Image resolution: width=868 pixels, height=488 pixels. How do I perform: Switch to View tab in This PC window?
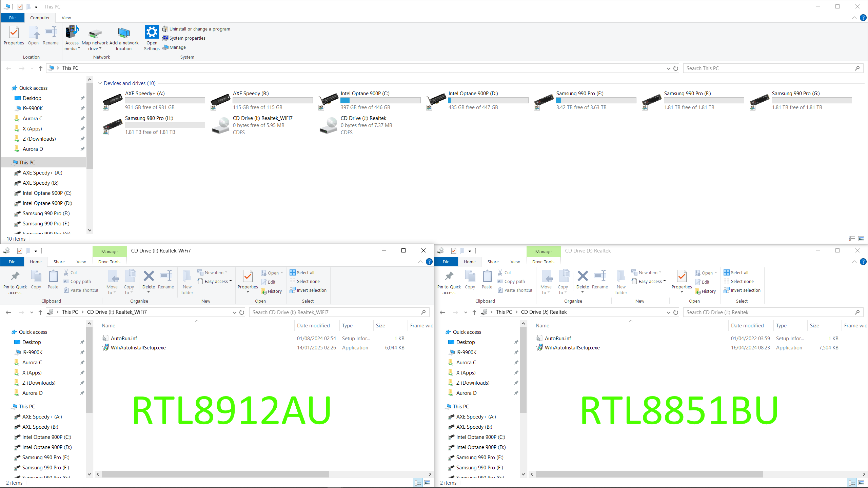[66, 18]
